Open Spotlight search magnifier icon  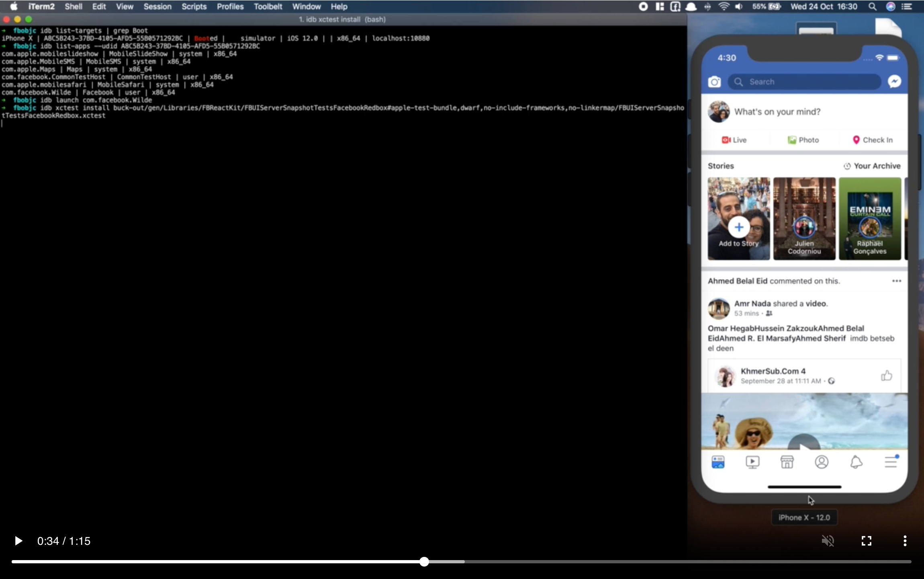click(x=872, y=6)
